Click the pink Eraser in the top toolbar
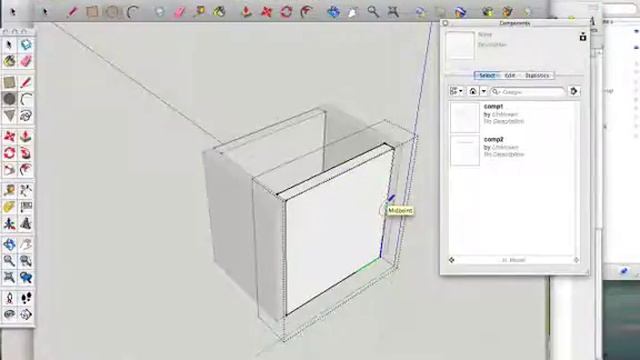Image resolution: width=640 pixels, height=360 pixels. coord(180,12)
